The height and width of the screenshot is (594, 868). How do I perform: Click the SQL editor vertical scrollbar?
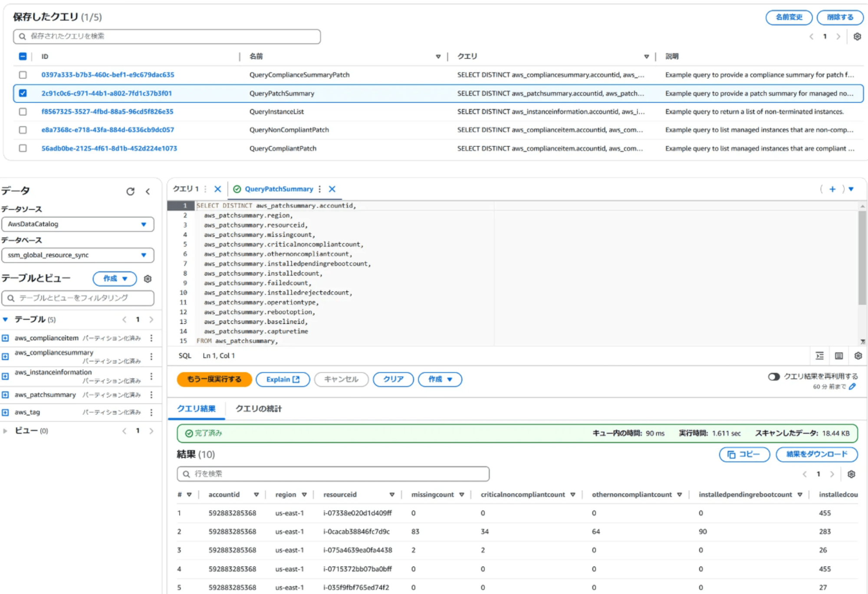click(862, 258)
